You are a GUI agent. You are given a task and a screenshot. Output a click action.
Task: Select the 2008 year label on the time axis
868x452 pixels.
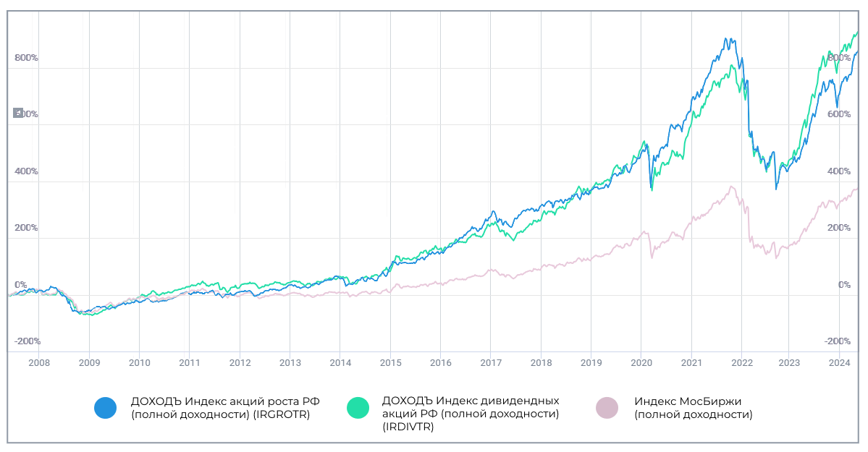coord(38,363)
